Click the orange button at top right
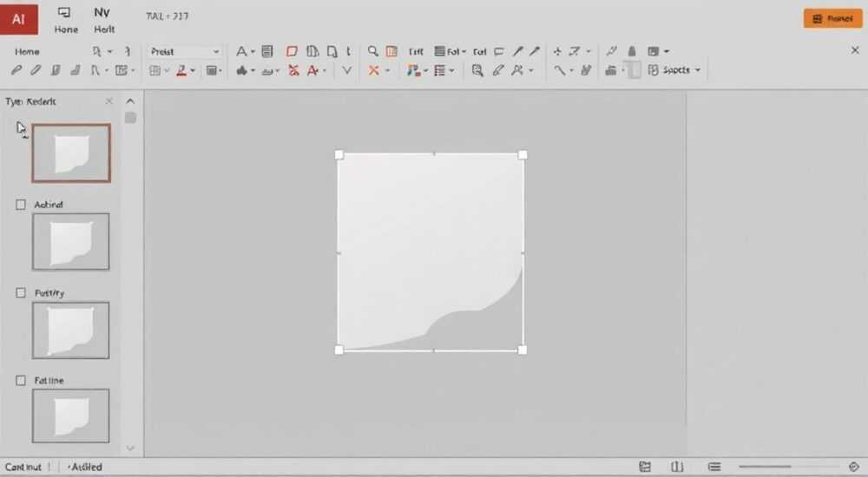The image size is (868, 477). pyautogui.click(x=832, y=18)
